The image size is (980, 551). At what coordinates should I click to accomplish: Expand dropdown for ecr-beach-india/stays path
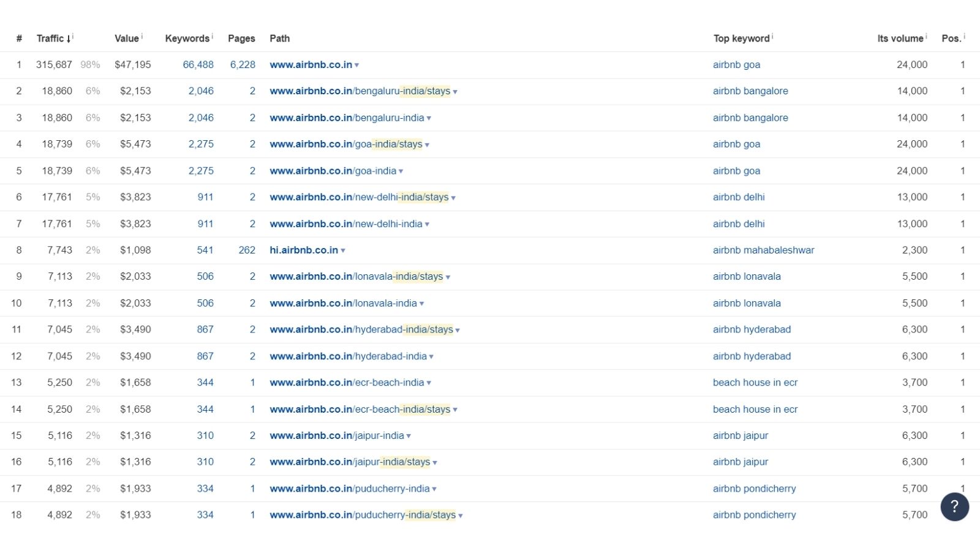pos(455,410)
